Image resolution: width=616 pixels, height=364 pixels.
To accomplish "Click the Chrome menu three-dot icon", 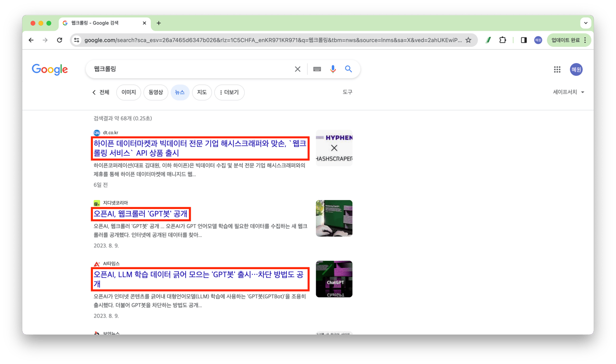I will pyautogui.click(x=585, y=40).
